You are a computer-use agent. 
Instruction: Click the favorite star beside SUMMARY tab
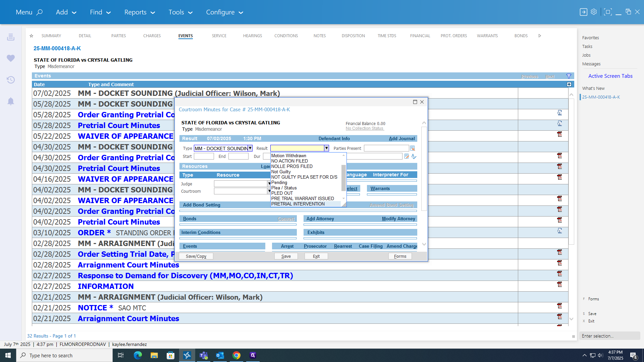(x=31, y=36)
